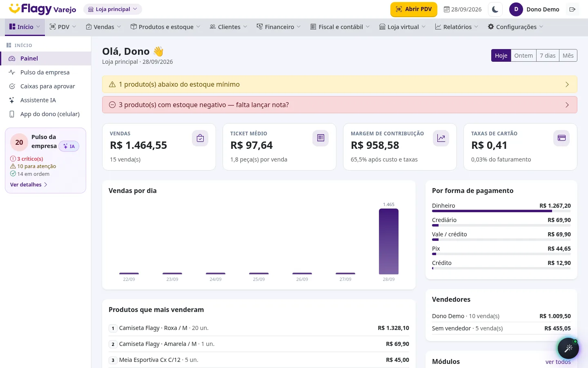Click the Ticket médio receipt icon
Image resolution: width=588 pixels, height=368 pixels.
point(321,138)
